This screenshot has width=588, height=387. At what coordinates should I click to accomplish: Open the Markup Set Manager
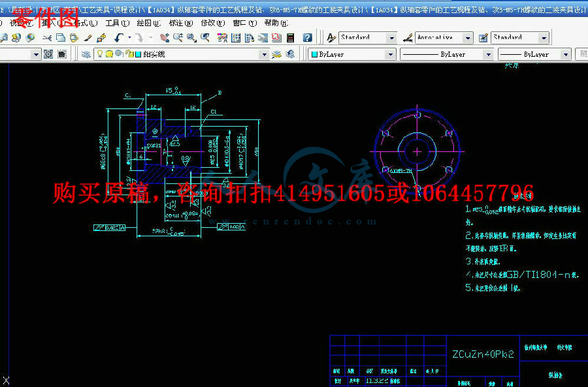pos(276,37)
